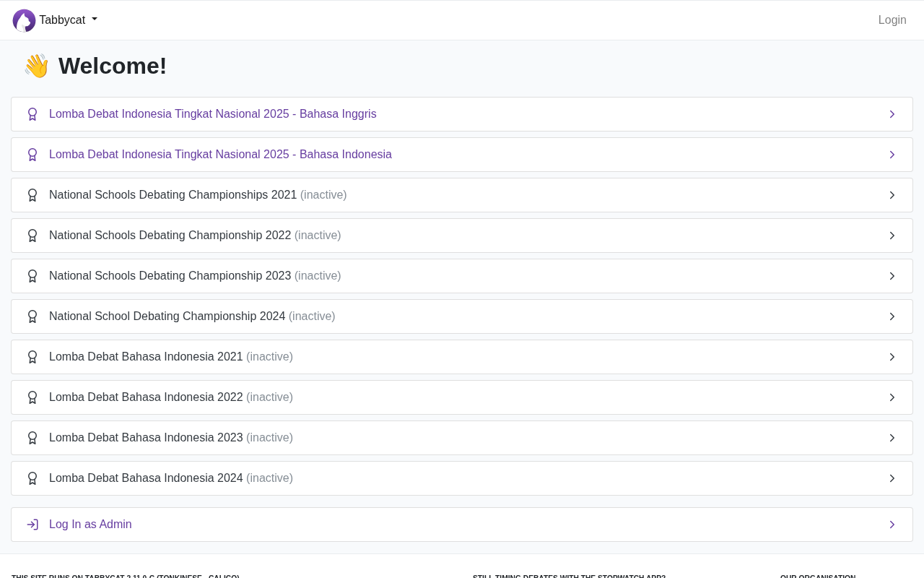Click chevron for Bahasa Inggris tournament row
Viewport: 924px width, 578px height.
tap(892, 114)
